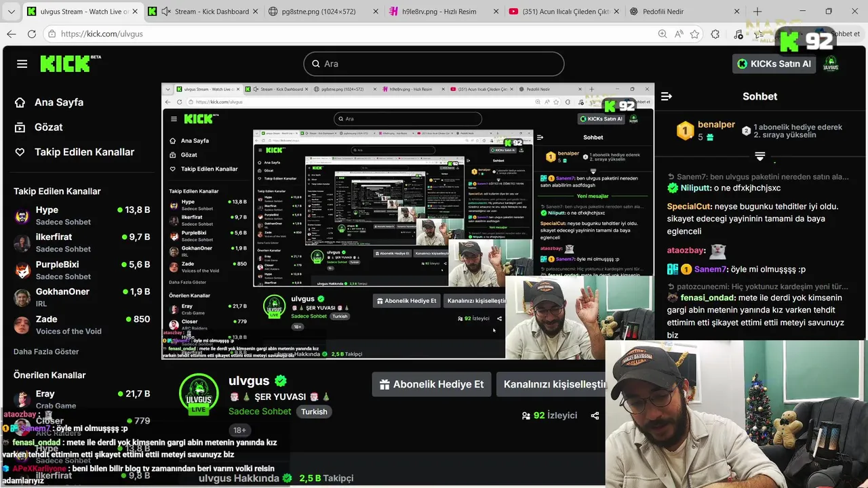Image resolution: width=868 pixels, height=488 pixels.
Task: Open a new browser tab with plus
Action: click(x=757, y=12)
